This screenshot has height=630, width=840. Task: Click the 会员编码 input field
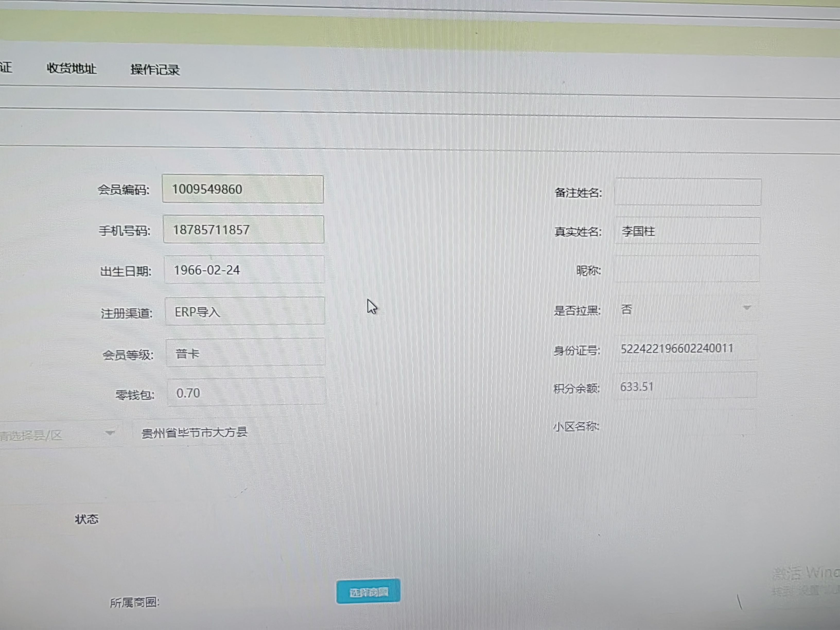[x=243, y=189]
